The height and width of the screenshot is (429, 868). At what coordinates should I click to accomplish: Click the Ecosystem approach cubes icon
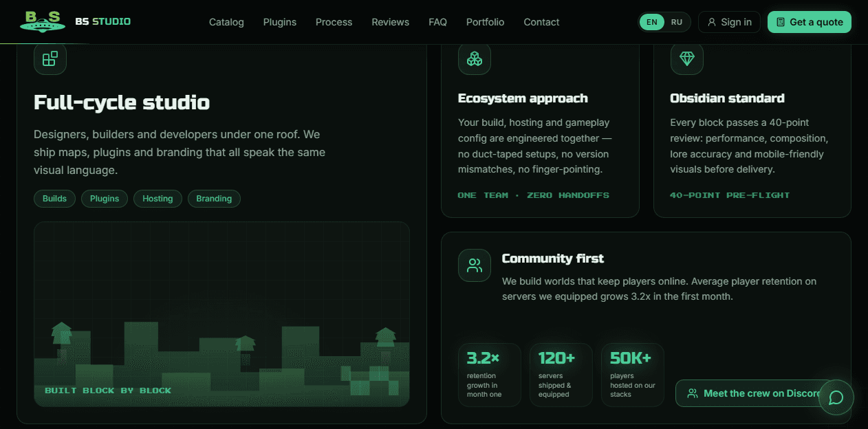tap(475, 58)
